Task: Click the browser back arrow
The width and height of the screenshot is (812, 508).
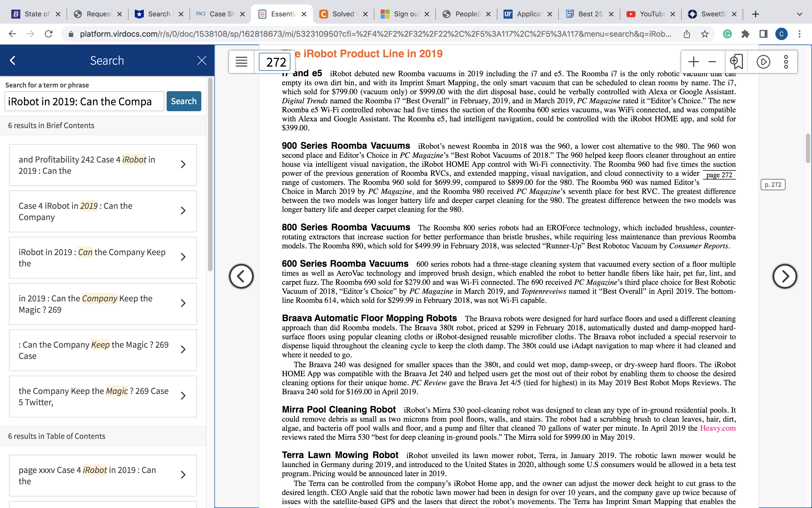Action: click(x=12, y=34)
